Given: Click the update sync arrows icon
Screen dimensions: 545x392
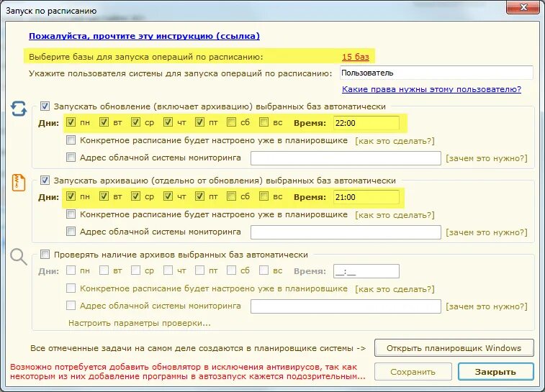Looking at the screenshot, I should 19,109.
